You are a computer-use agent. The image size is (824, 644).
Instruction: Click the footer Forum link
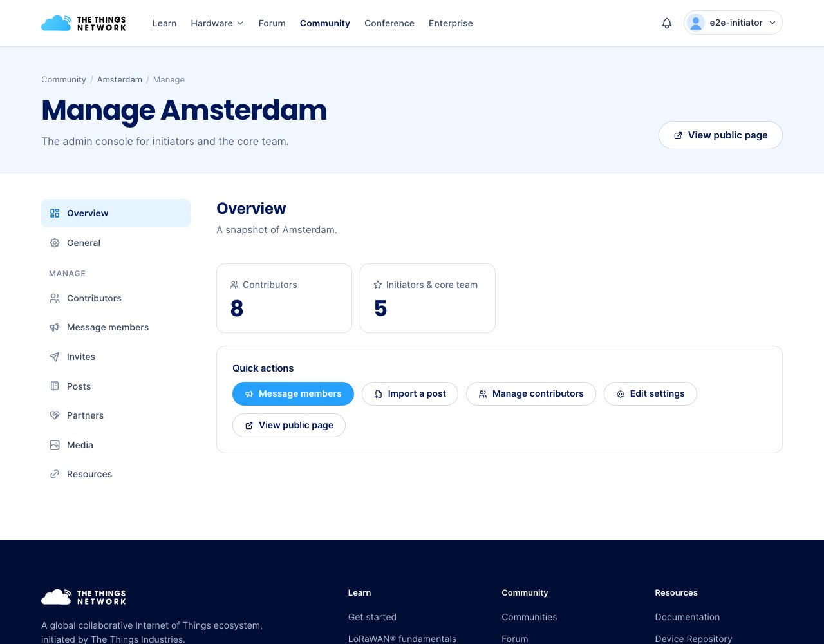coord(515,639)
